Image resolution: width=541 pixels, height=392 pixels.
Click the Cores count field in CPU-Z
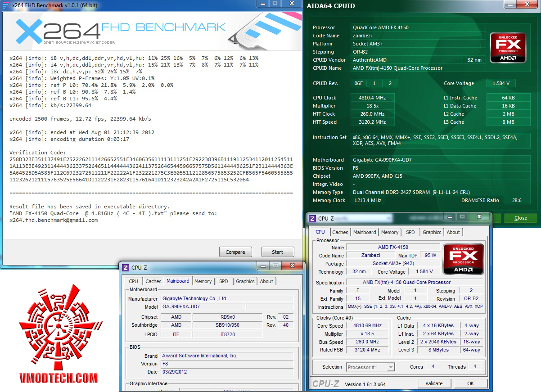(433, 367)
